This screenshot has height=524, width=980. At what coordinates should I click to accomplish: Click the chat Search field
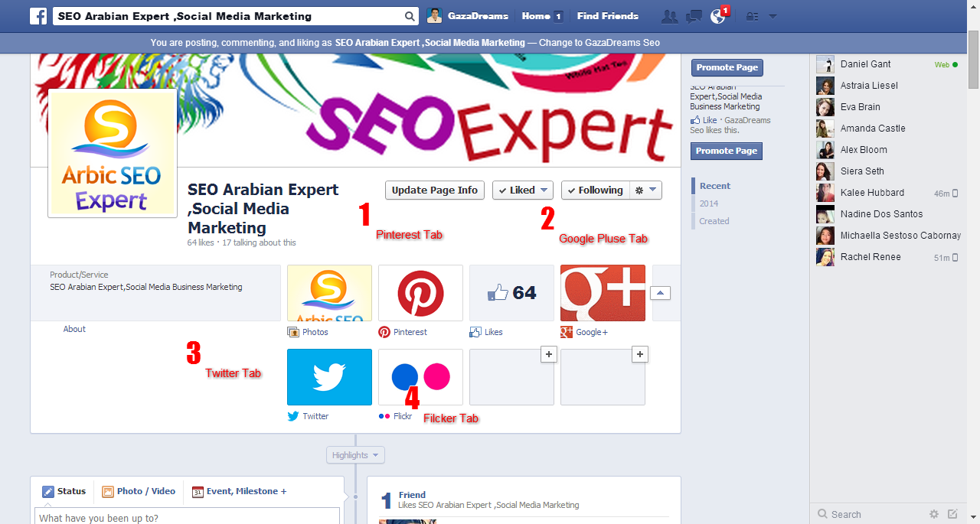pyautogui.click(x=869, y=514)
